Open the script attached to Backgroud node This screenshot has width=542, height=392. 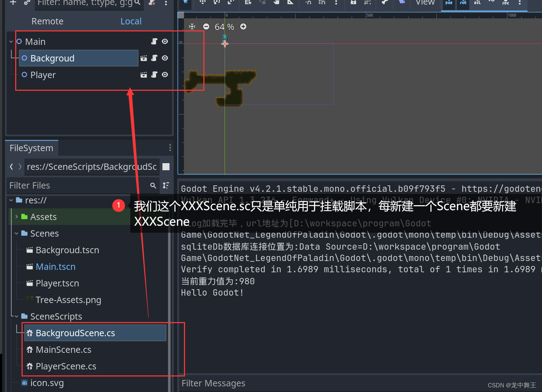pos(154,58)
